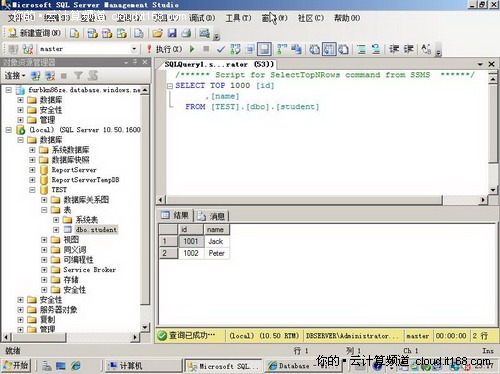Switch to the Messages tab
Screen dimensions: 500x374
click(212, 216)
